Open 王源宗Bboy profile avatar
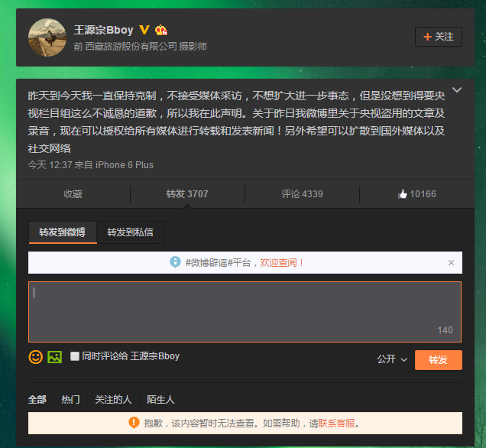 point(47,37)
